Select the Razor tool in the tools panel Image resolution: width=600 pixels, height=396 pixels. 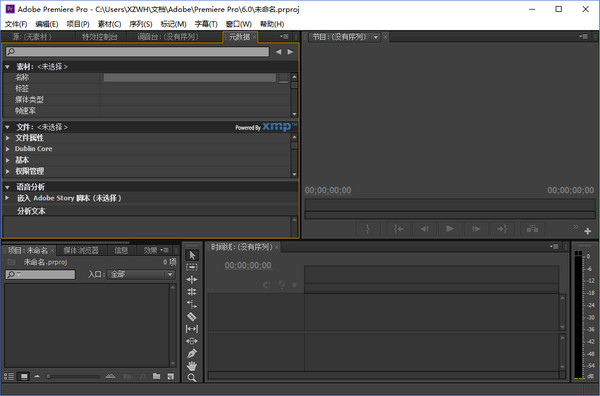192,316
